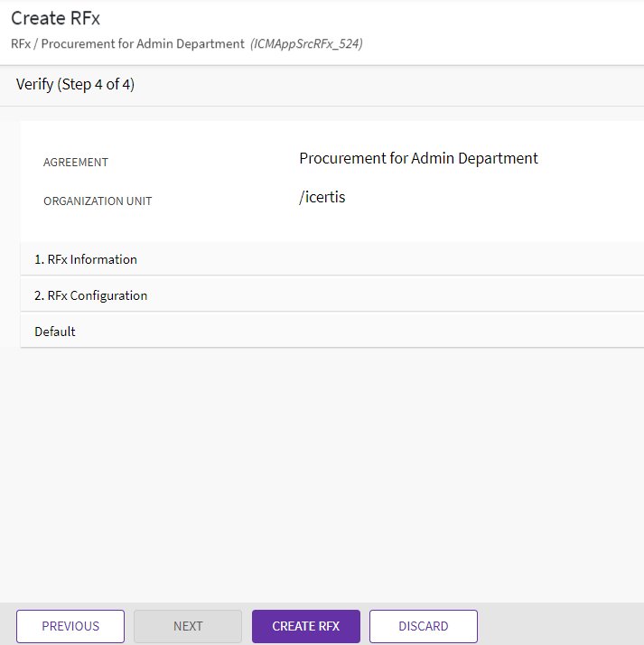This screenshot has width=644, height=645.
Task: Go back with the PREVIOUS button
Action: point(70,626)
